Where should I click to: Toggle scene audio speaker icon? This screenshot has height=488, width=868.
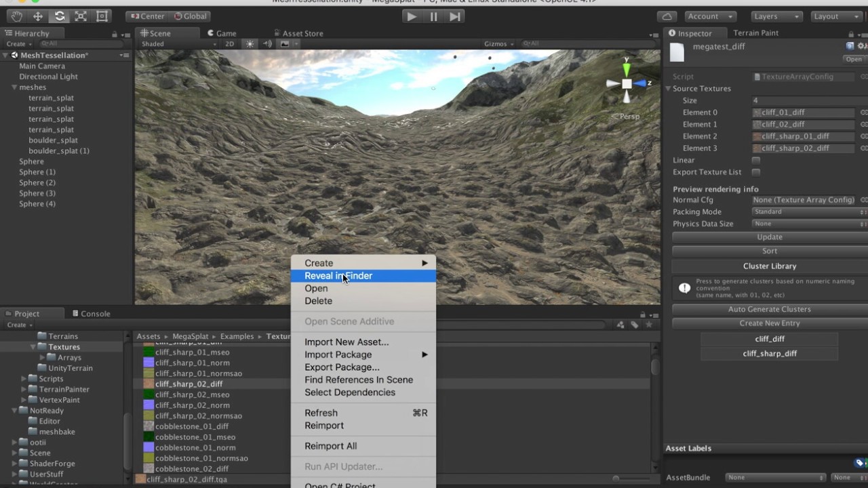tap(267, 44)
